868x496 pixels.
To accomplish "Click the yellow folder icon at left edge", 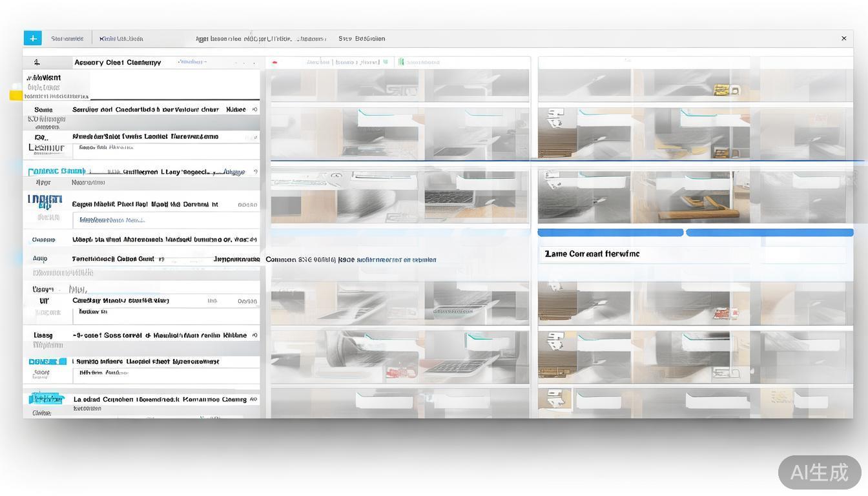I will (16, 95).
